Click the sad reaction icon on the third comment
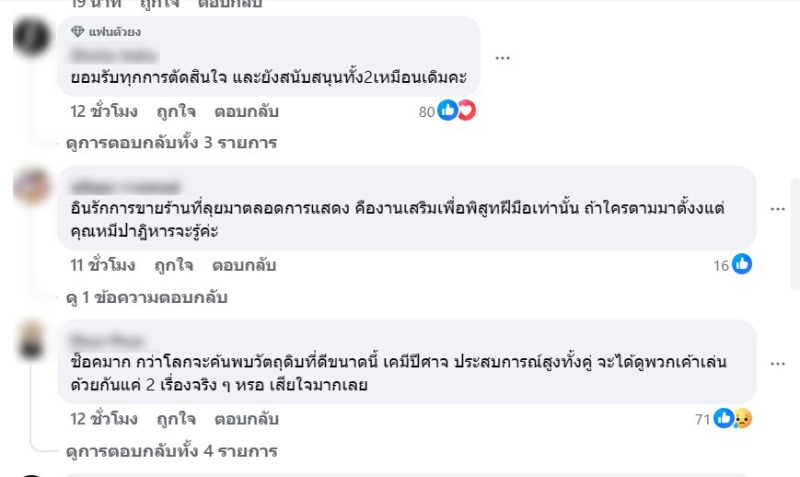The image size is (800, 477). (x=741, y=419)
